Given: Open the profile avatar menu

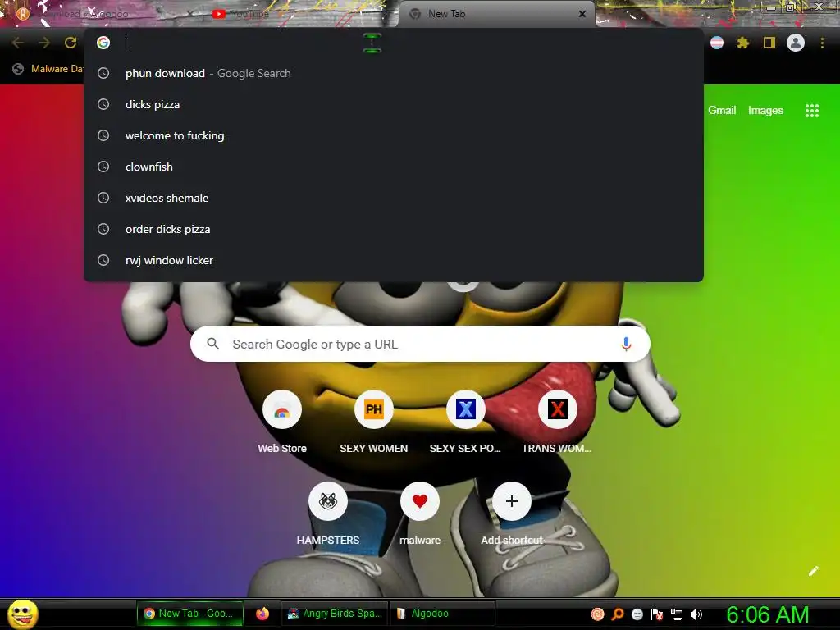Looking at the screenshot, I should click(x=796, y=43).
